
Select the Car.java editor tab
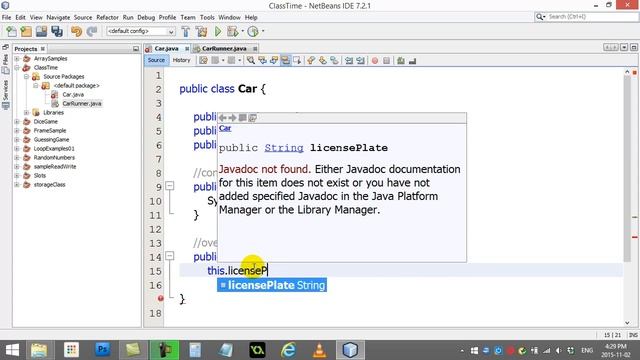pyautogui.click(x=166, y=49)
